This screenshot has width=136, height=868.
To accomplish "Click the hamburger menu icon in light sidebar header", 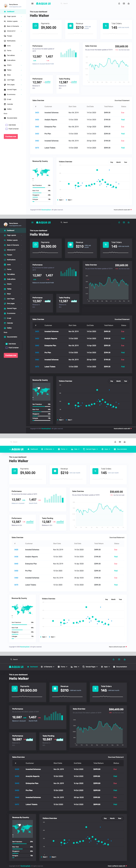I will (32, 4).
